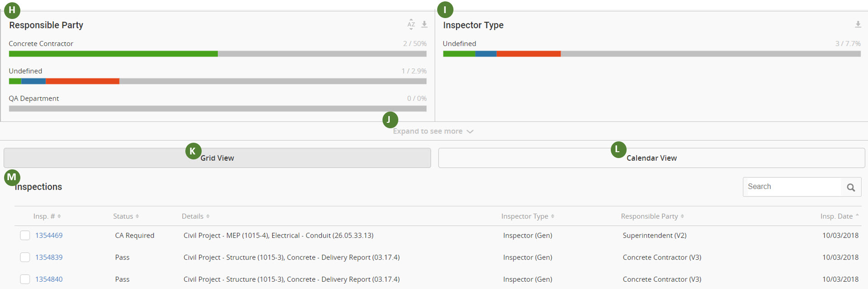This screenshot has width=868, height=289.
Task: Switch to Calendar View tab
Action: click(651, 158)
